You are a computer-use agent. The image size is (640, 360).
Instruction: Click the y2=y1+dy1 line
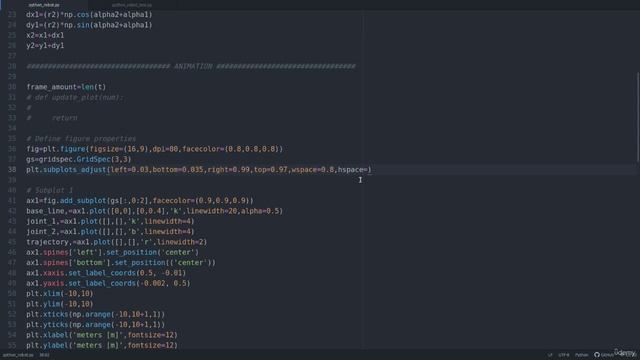tap(45, 46)
